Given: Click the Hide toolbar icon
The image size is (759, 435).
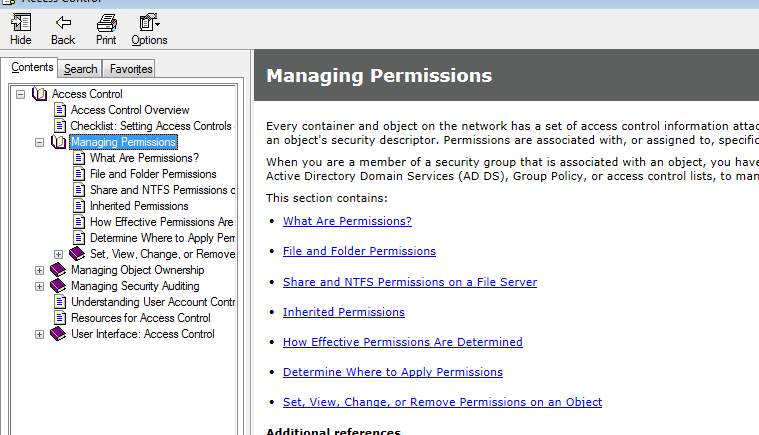Looking at the screenshot, I should point(21,22).
